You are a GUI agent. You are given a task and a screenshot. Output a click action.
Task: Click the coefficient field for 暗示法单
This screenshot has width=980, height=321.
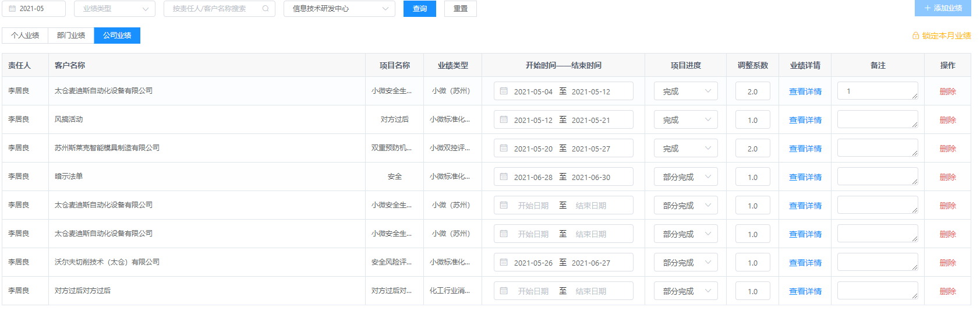tap(753, 177)
